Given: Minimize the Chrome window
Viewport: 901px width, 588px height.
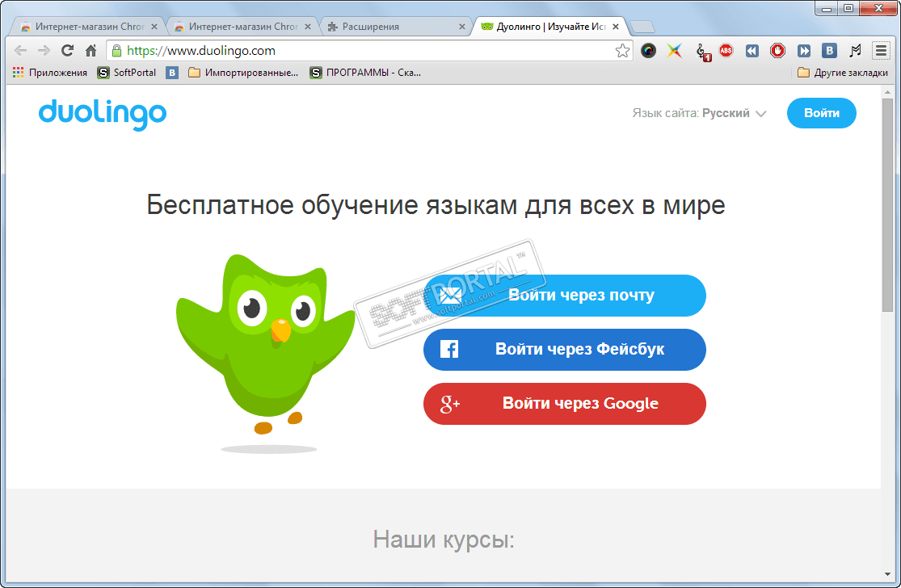Looking at the screenshot, I should (827, 8).
